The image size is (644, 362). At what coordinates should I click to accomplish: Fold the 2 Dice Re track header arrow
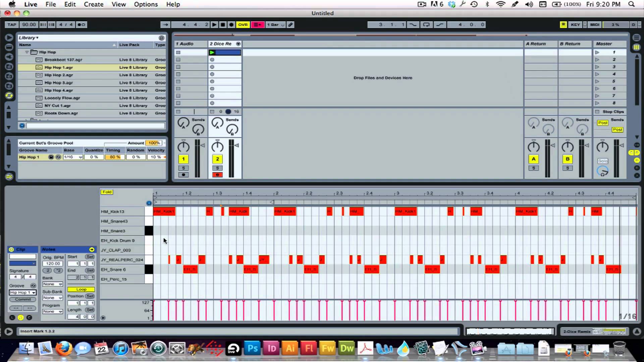[238, 44]
